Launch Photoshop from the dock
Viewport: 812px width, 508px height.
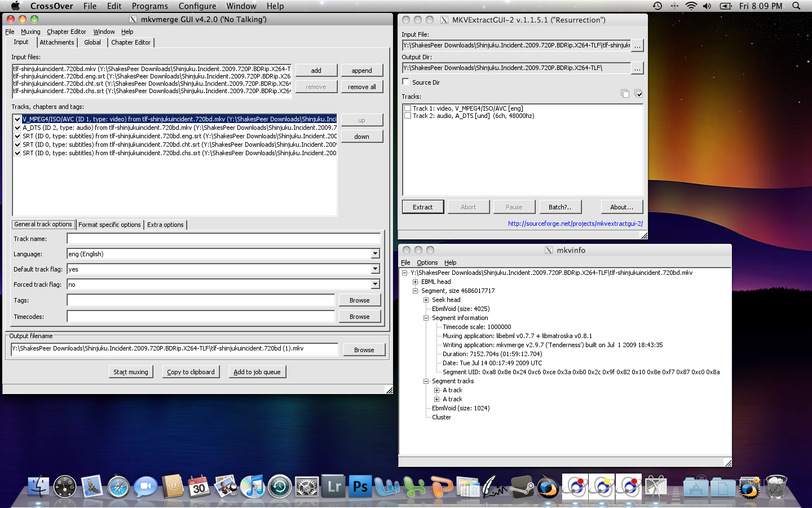click(360, 487)
